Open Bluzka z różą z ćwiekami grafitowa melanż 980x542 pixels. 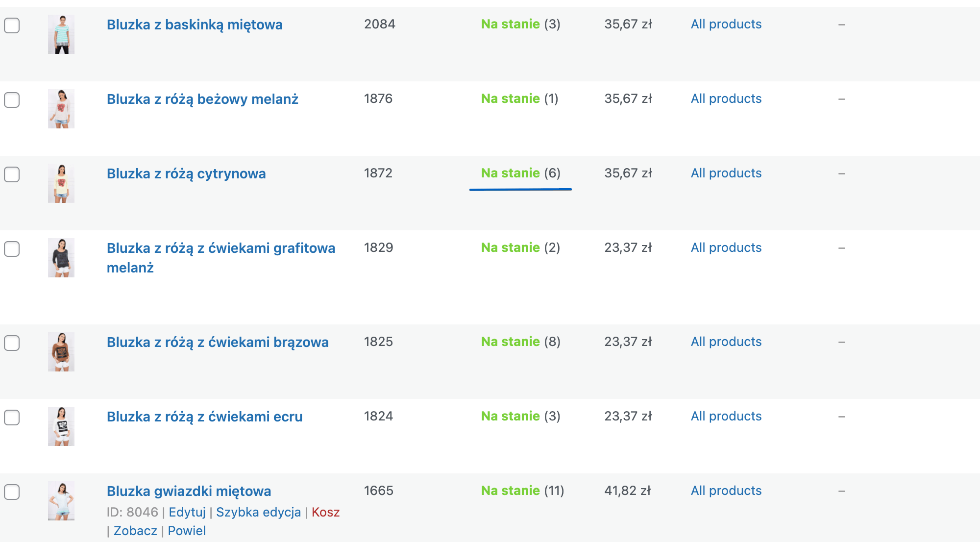pos(221,258)
